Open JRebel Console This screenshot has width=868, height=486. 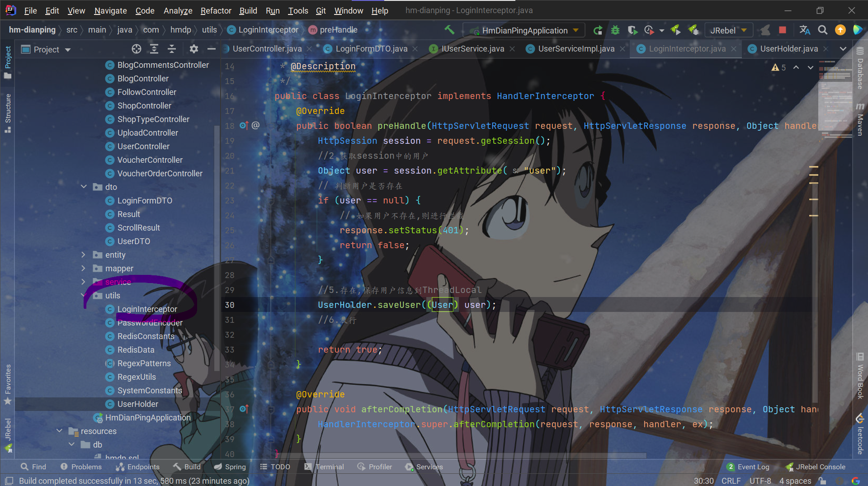815,467
